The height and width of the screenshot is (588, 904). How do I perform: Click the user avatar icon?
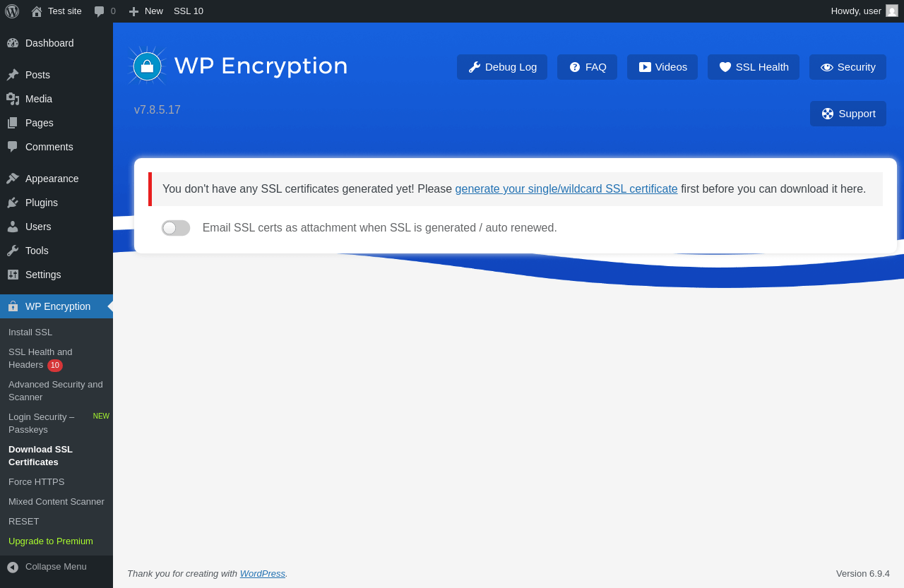[892, 11]
